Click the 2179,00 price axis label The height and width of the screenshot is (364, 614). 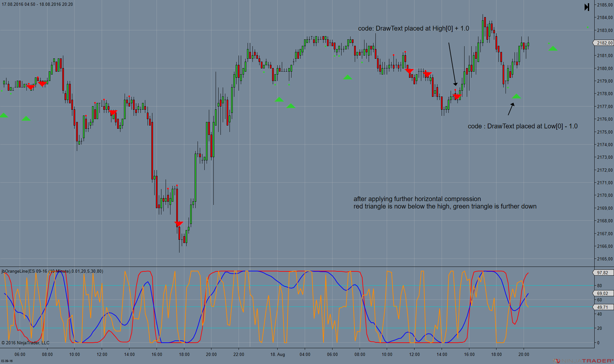click(605, 81)
